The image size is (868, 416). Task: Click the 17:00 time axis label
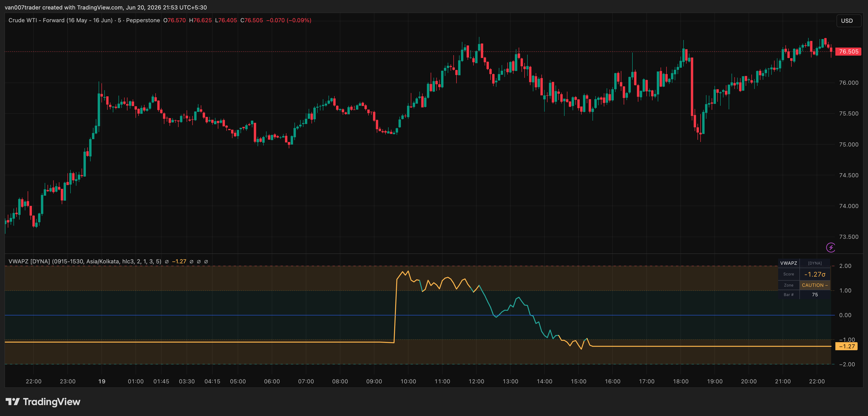(647, 382)
